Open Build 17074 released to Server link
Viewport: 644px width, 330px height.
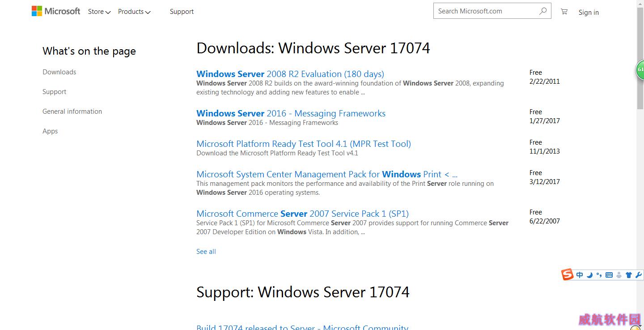(x=302, y=327)
